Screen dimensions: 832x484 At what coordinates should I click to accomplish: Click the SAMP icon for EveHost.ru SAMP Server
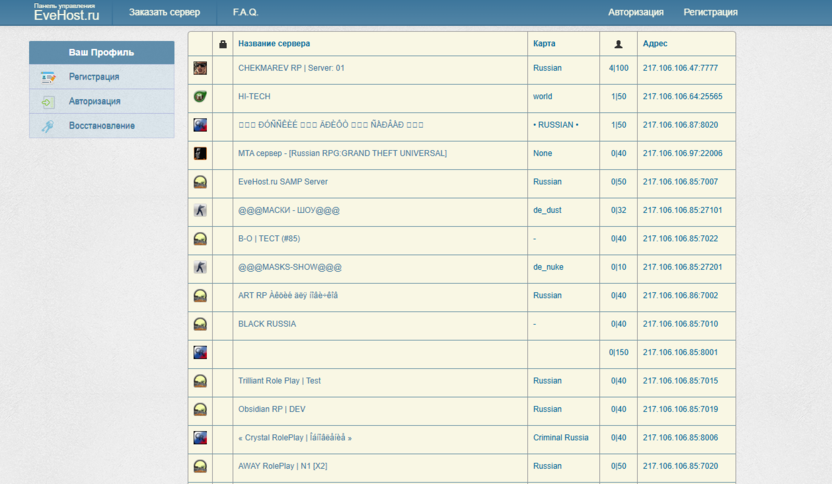(x=200, y=182)
